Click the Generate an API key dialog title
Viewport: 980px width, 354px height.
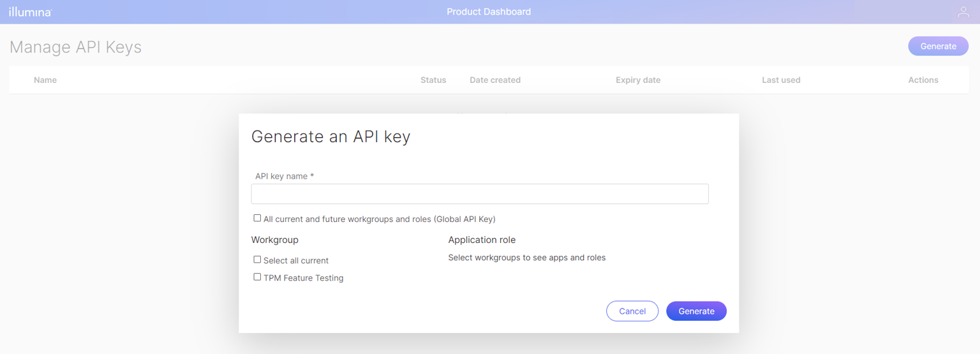(x=330, y=136)
